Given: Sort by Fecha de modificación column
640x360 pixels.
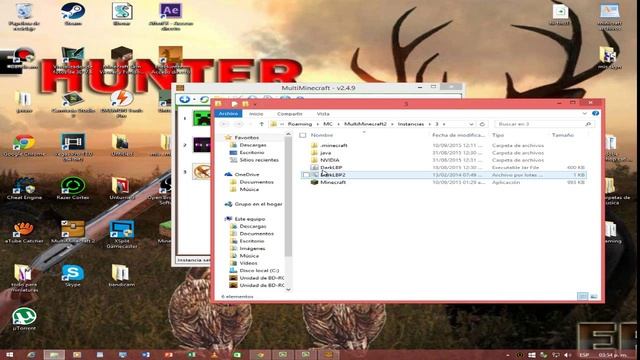Looking at the screenshot, I should coord(459,135).
